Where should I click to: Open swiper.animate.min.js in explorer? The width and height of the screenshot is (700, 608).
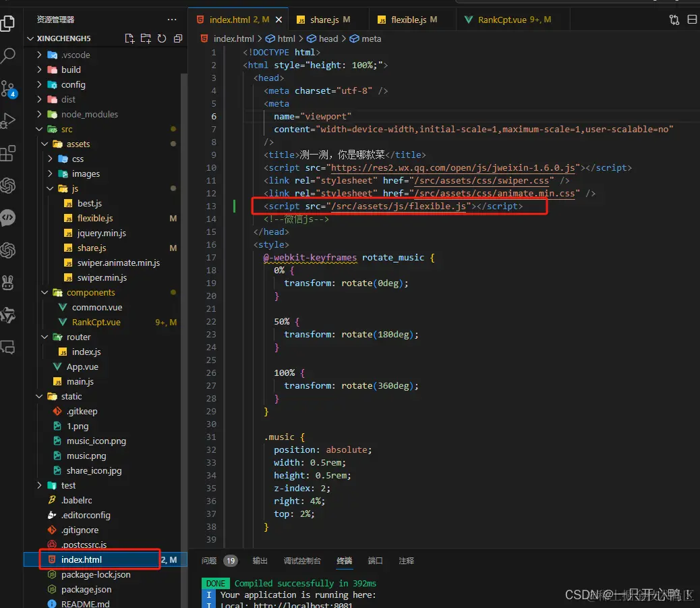(x=105, y=262)
